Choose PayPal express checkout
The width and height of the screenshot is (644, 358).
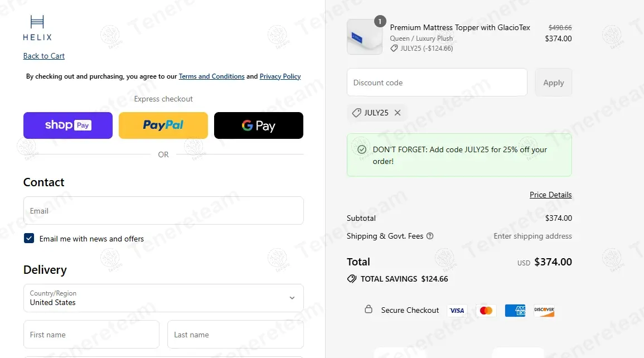click(x=163, y=125)
